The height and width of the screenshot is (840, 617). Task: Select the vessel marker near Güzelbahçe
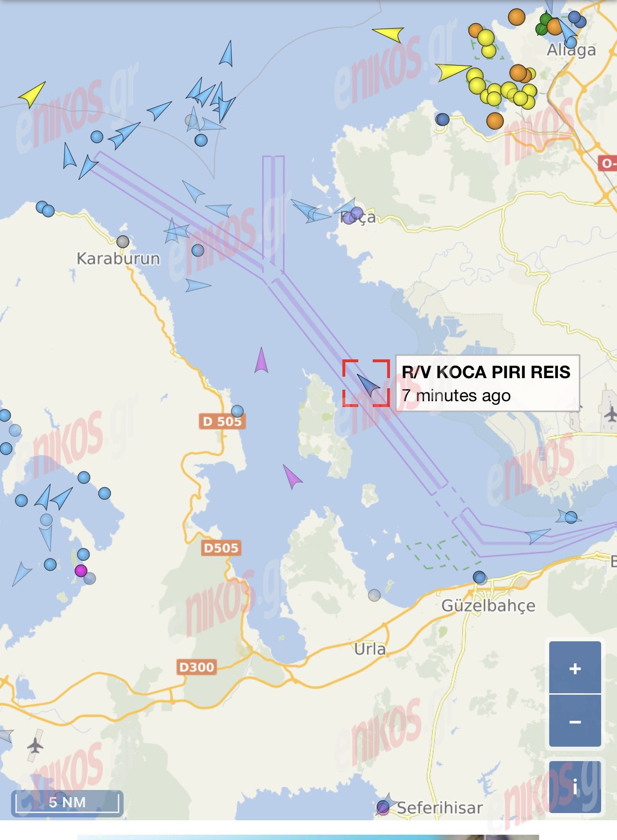click(479, 577)
